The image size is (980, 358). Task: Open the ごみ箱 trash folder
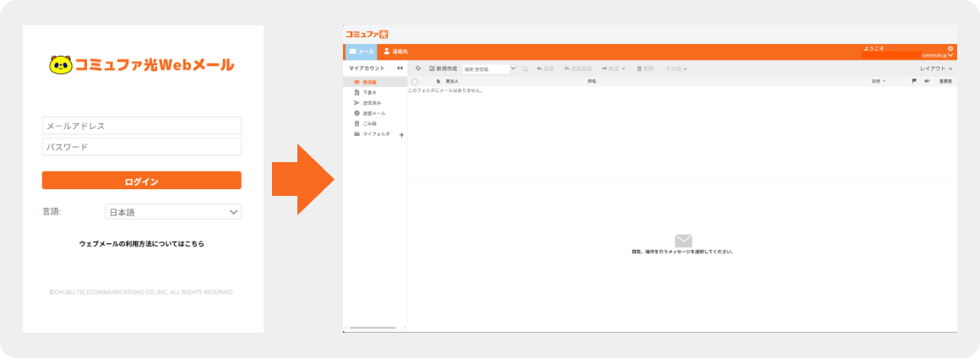pyautogui.click(x=369, y=123)
